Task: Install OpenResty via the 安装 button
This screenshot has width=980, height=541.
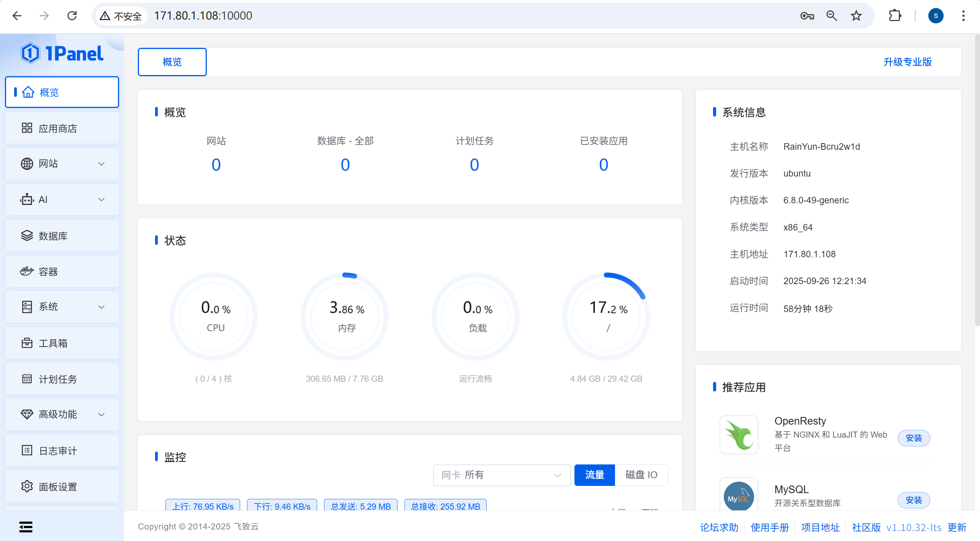Action: (x=913, y=438)
